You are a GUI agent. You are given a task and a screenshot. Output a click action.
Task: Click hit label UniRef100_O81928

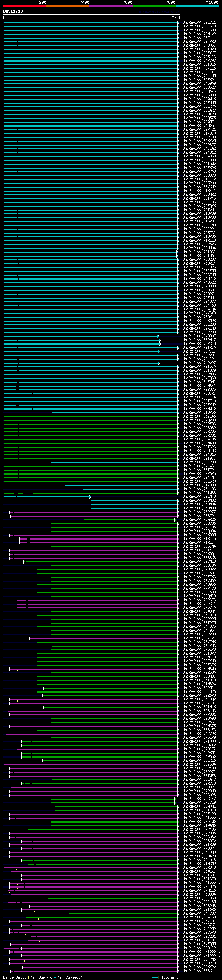point(199,49)
